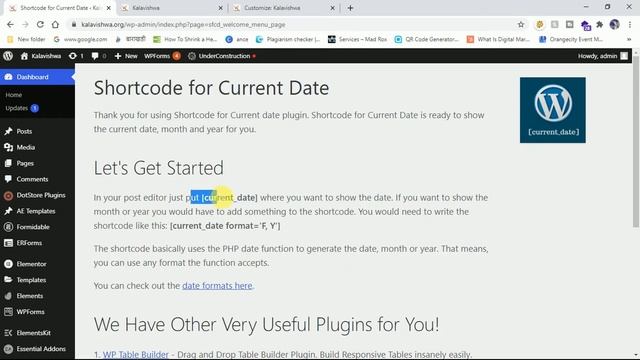The width and height of the screenshot is (640, 360).
Task: Open Home under Dashboard
Action: coord(13,95)
